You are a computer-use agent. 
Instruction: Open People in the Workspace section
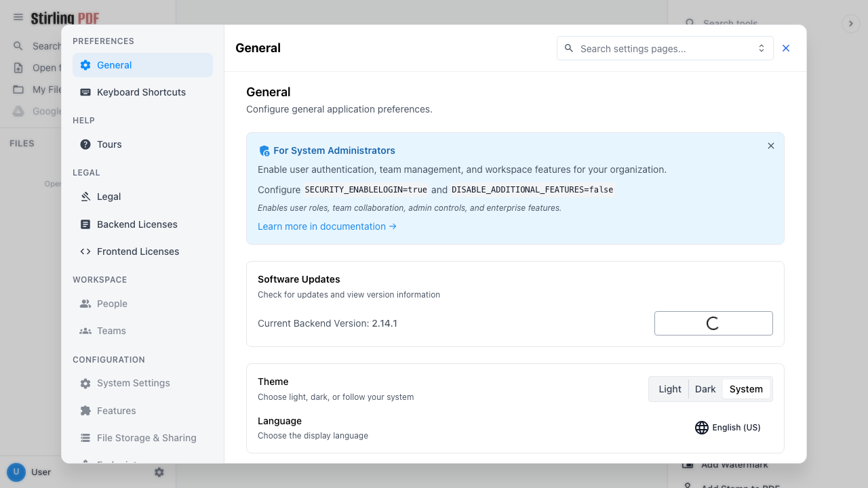click(x=143, y=304)
